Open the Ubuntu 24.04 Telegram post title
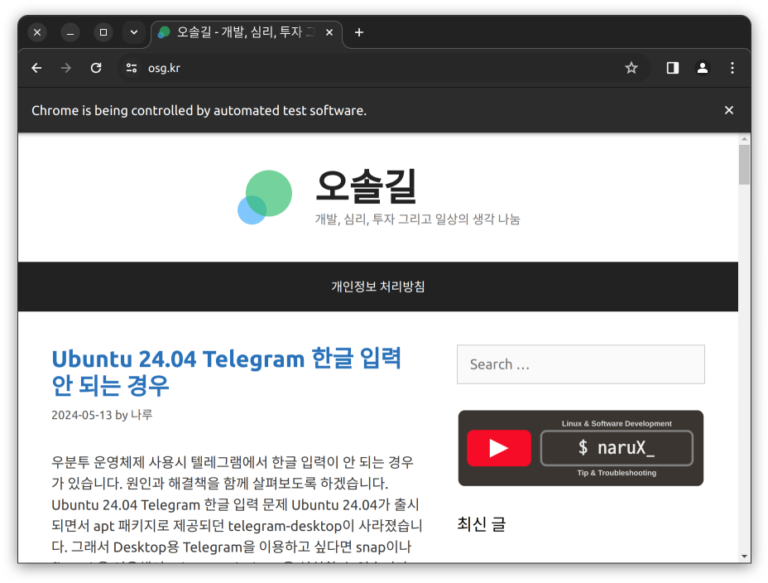Viewport: 768px width, 583px height. point(226,372)
